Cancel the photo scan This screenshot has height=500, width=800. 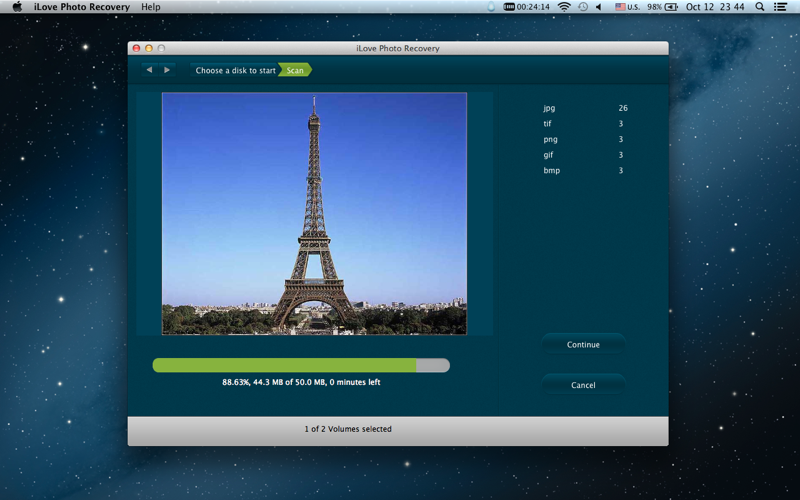(x=583, y=385)
